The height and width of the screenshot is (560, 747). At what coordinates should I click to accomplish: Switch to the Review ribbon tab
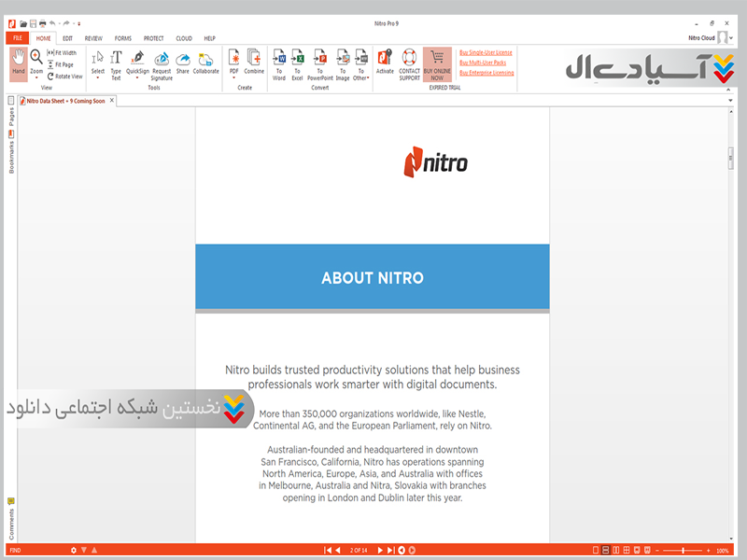click(x=93, y=38)
